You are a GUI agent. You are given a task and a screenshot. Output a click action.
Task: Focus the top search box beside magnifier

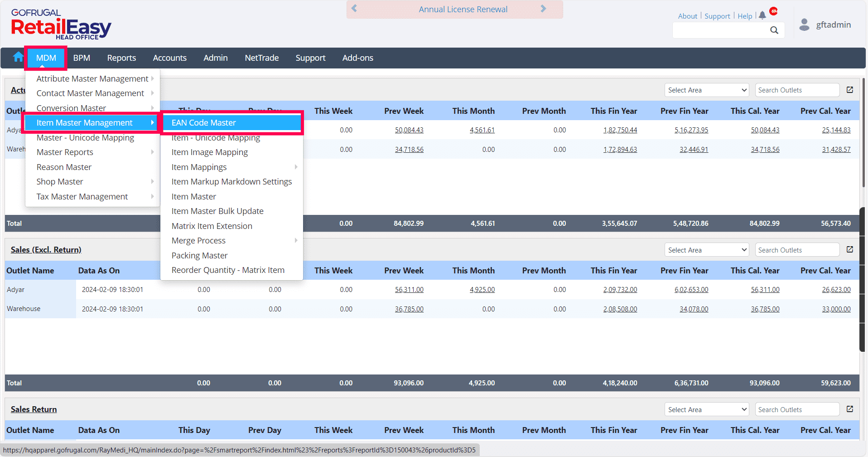coord(720,30)
